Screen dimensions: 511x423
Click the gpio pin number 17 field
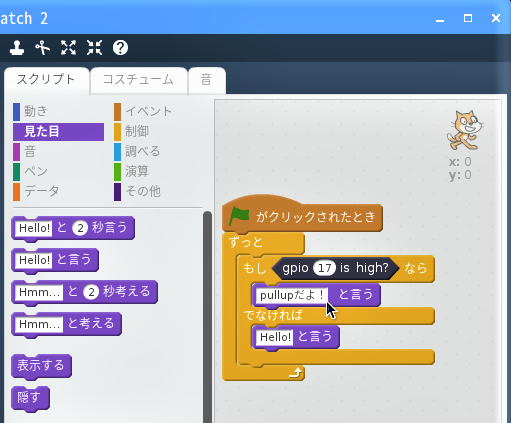click(x=324, y=268)
